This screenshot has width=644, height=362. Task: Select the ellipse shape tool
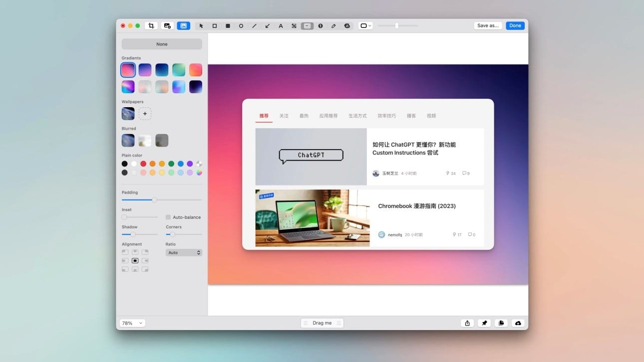click(x=241, y=26)
